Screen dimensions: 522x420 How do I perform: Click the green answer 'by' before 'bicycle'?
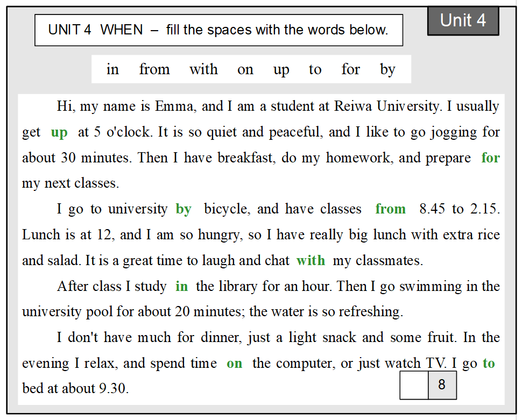tap(184, 209)
